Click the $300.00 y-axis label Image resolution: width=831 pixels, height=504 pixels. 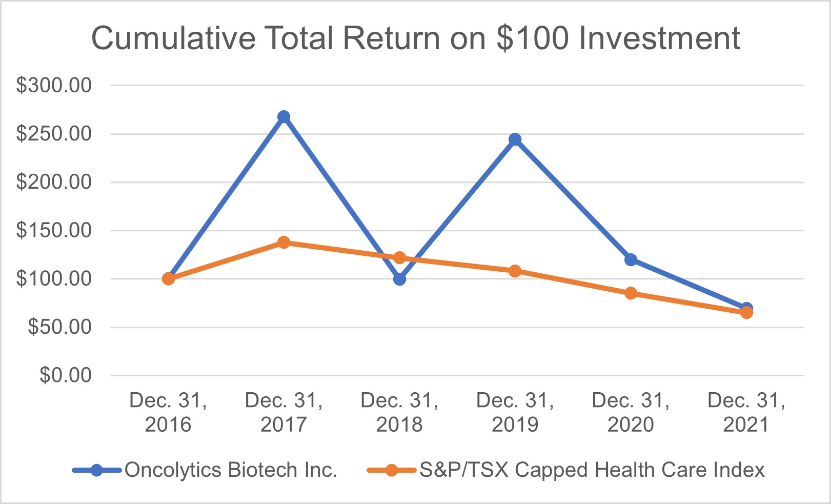tap(54, 85)
